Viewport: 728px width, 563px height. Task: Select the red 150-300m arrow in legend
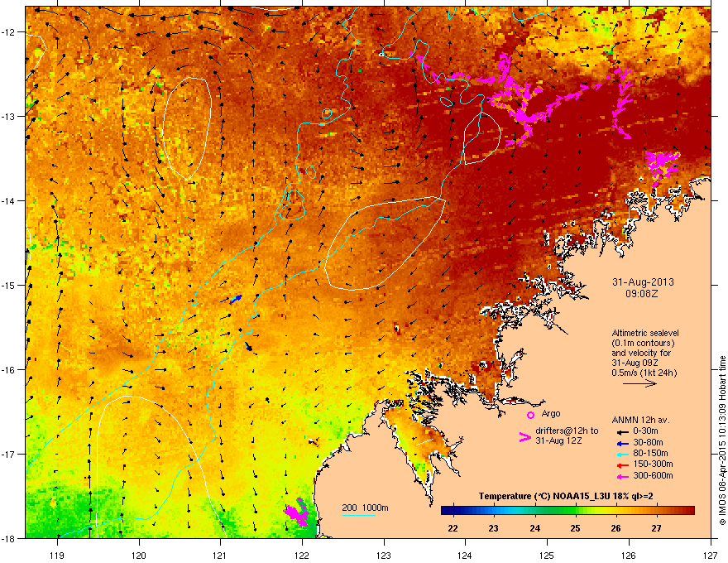(621, 464)
